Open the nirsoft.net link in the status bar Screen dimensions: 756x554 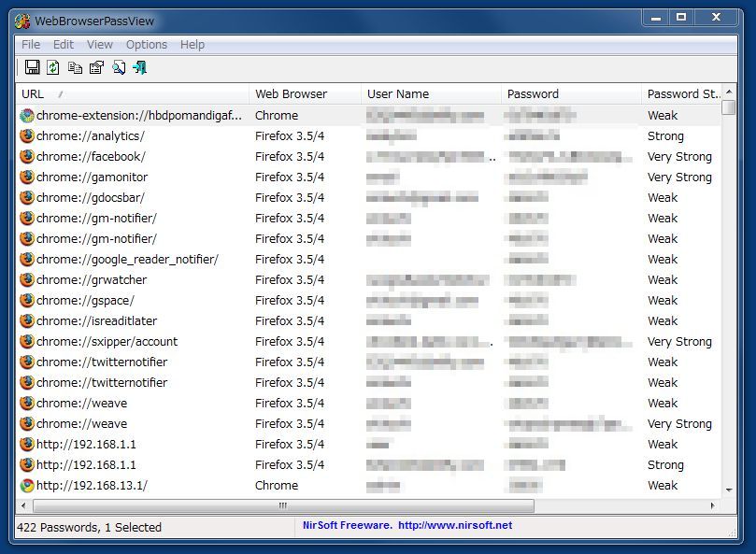[x=455, y=525]
